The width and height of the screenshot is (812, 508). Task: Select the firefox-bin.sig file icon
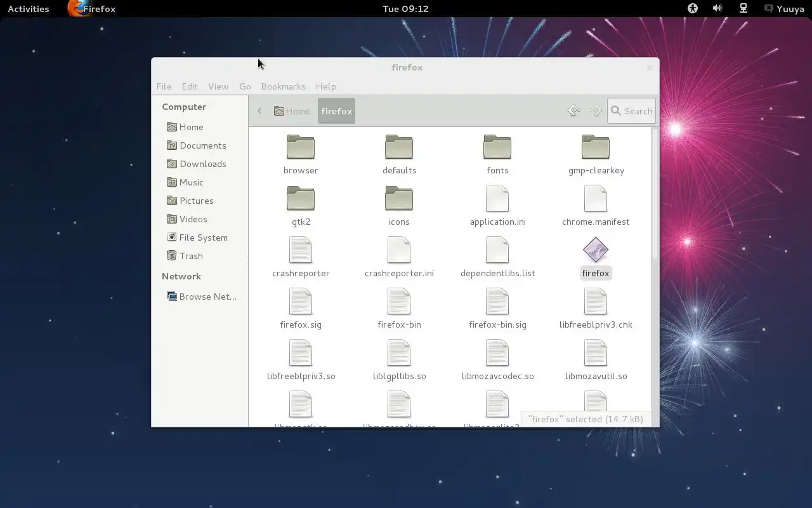coord(497,302)
